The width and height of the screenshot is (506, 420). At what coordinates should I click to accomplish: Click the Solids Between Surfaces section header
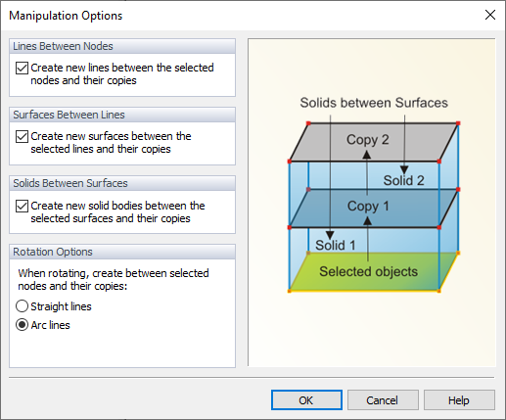(122, 183)
